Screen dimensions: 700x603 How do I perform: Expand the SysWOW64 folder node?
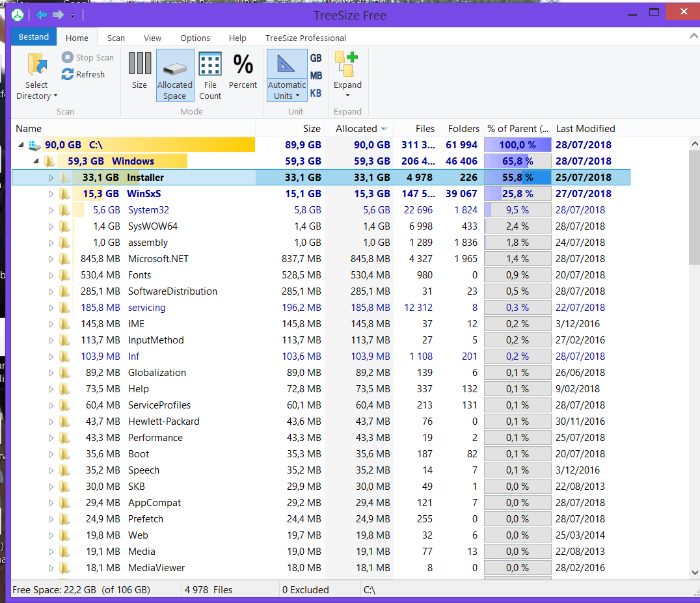coord(51,226)
